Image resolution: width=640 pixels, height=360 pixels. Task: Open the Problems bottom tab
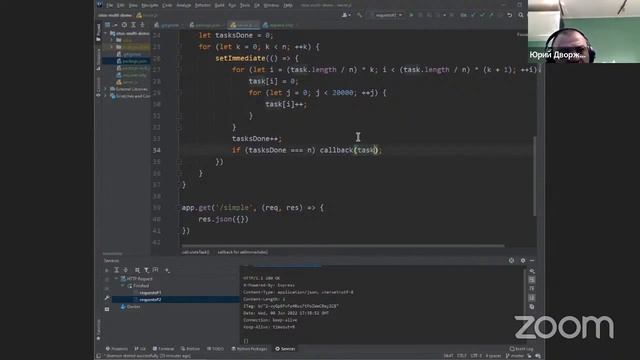tap(117, 349)
